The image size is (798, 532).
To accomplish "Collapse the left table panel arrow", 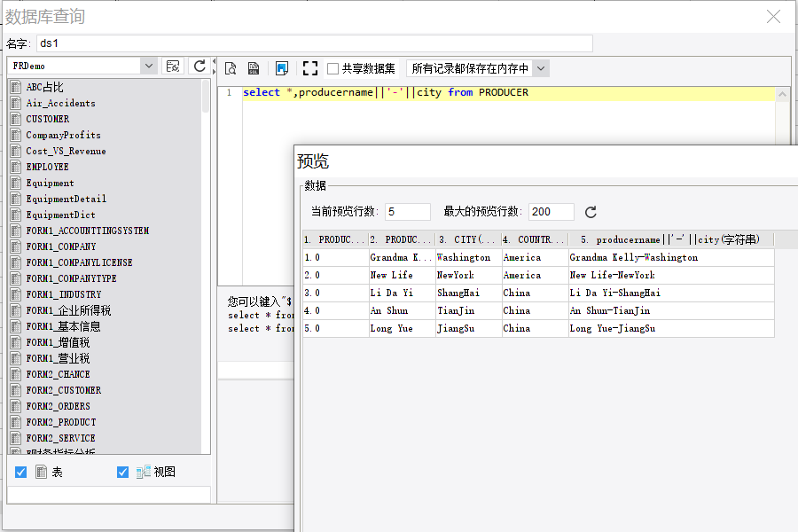I will click(215, 61).
